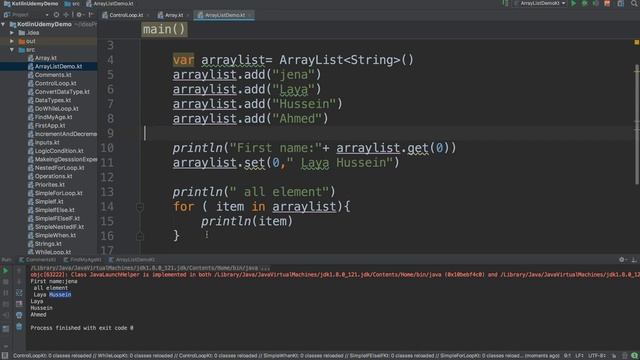Collapse the KotlinUdemyDemo project root
The height and width of the screenshot is (360, 640).
(x=4, y=24)
